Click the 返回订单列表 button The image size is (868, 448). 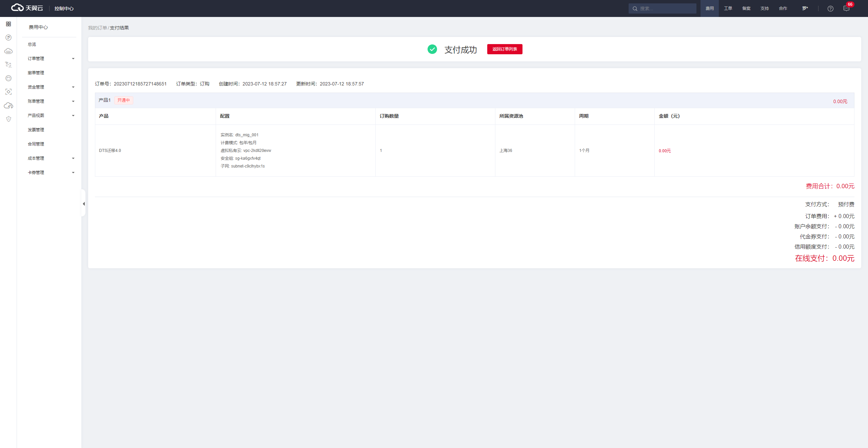(x=505, y=49)
